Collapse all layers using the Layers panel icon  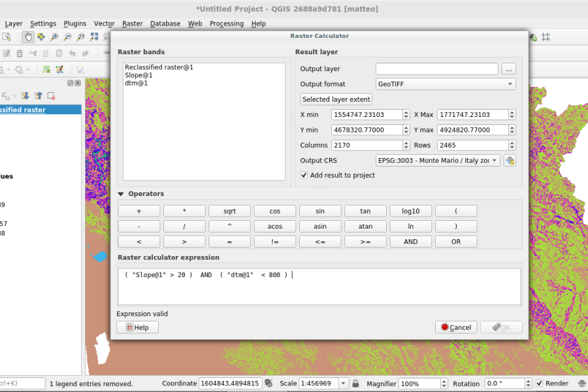39,96
